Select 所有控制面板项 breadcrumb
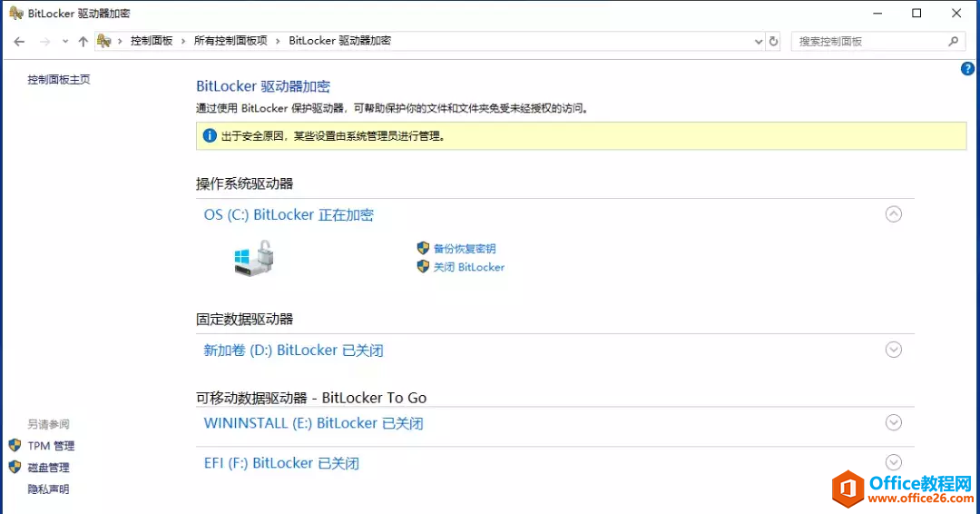Viewport: 980px width, 514px height. point(230,41)
